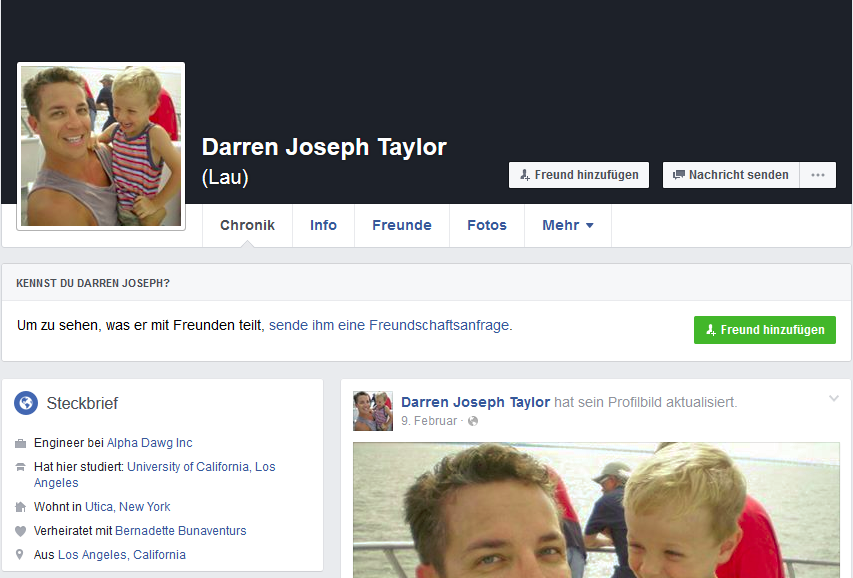Click the '9. Februar' post timestamp
This screenshot has width=853, height=578.
(x=429, y=421)
